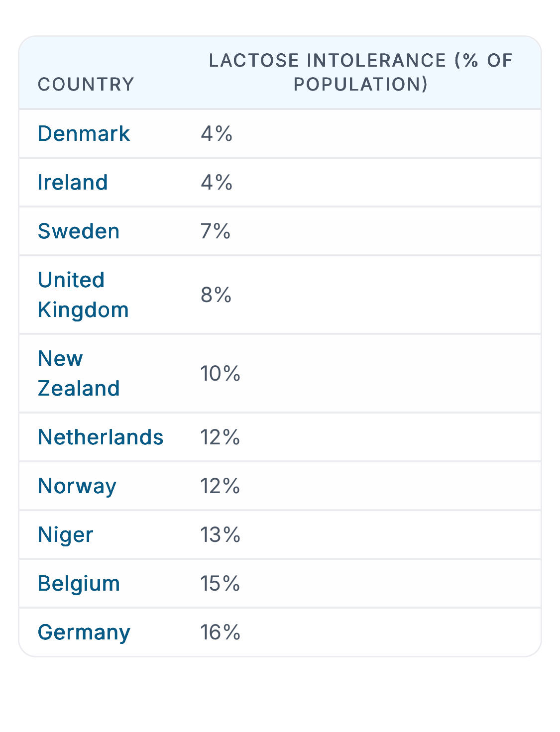The height and width of the screenshot is (732, 560).
Task: Select the New Zealand link
Action: [x=78, y=374]
